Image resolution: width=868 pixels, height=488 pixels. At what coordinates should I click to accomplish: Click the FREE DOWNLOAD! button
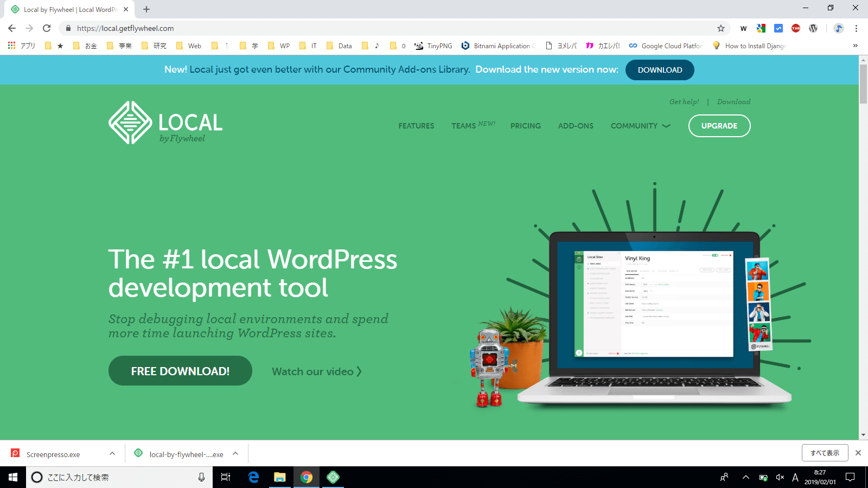click(x=180, y=371)
